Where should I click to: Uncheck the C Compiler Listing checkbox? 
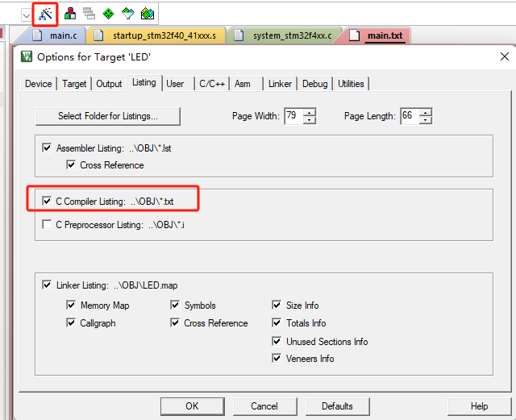point(46,201)
